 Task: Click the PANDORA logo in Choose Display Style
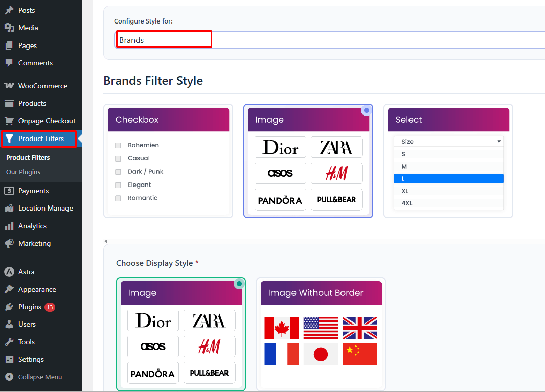point(153,373)
